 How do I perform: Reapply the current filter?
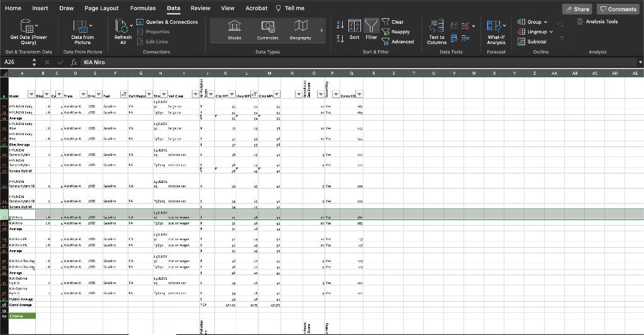(396, 32)
